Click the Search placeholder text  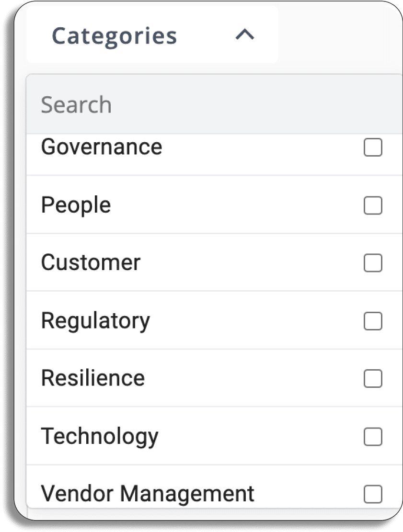coord(76,104)
